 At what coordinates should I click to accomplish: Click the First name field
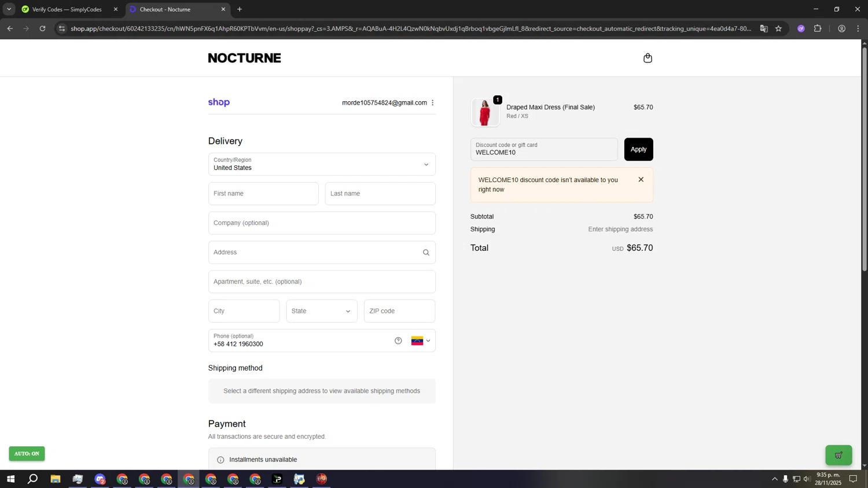coord(263,194)
